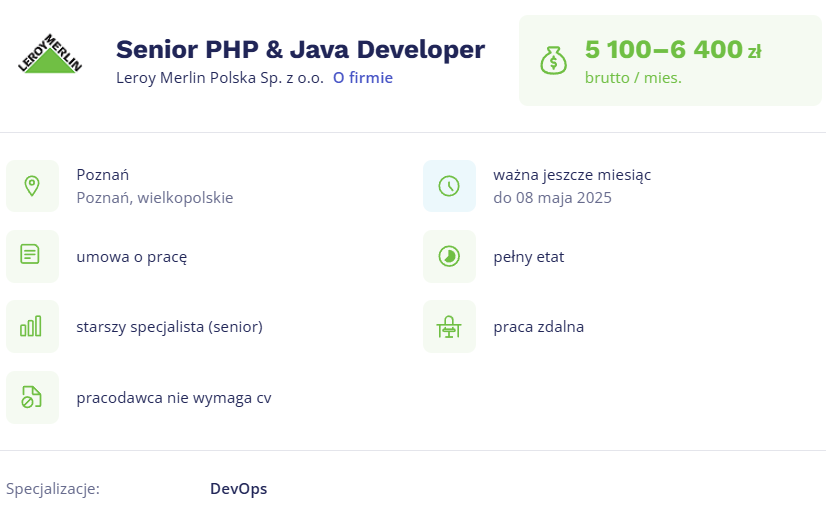Image resolution: width=826 pixels, height=521 pixels.
Task: Click the no-CV-required document icon
Action: point(32,397)
